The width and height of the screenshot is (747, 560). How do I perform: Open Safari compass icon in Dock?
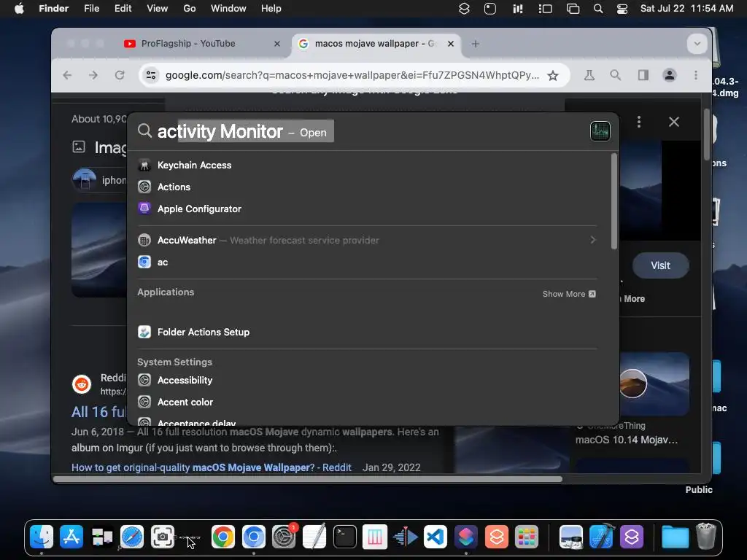[132, 537]
